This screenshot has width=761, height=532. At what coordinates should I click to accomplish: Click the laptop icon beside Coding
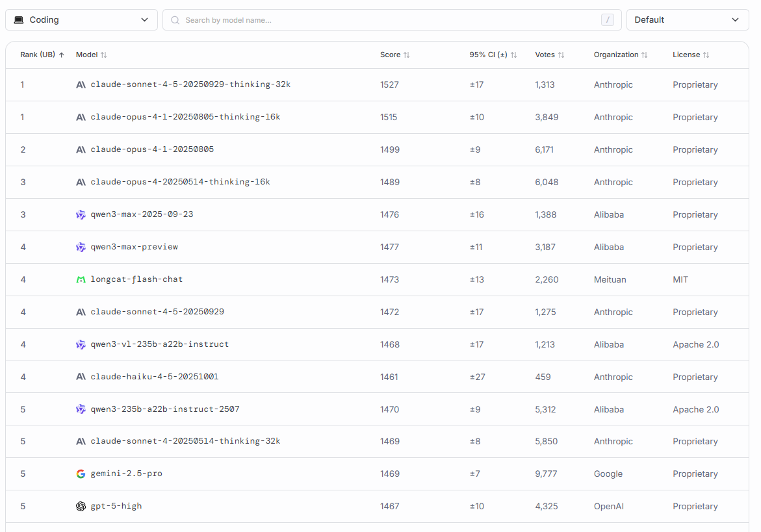pyautogui.click(x=19, y=20)
